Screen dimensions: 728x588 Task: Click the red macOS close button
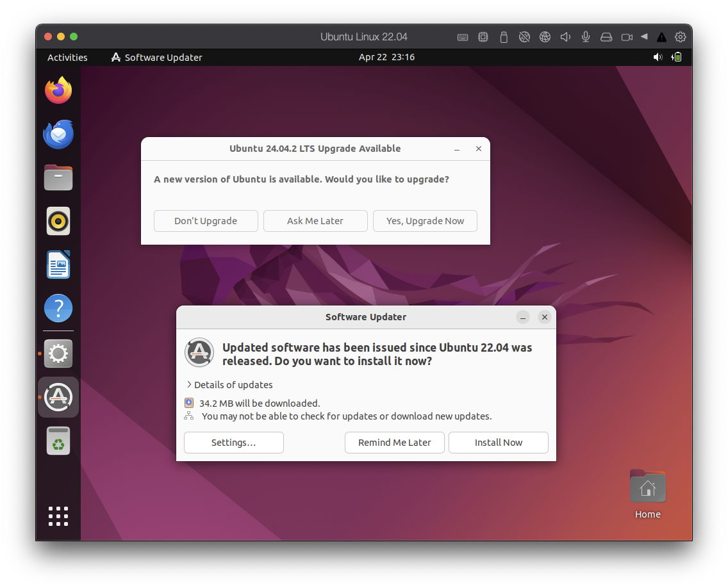[x=48, y=37]
